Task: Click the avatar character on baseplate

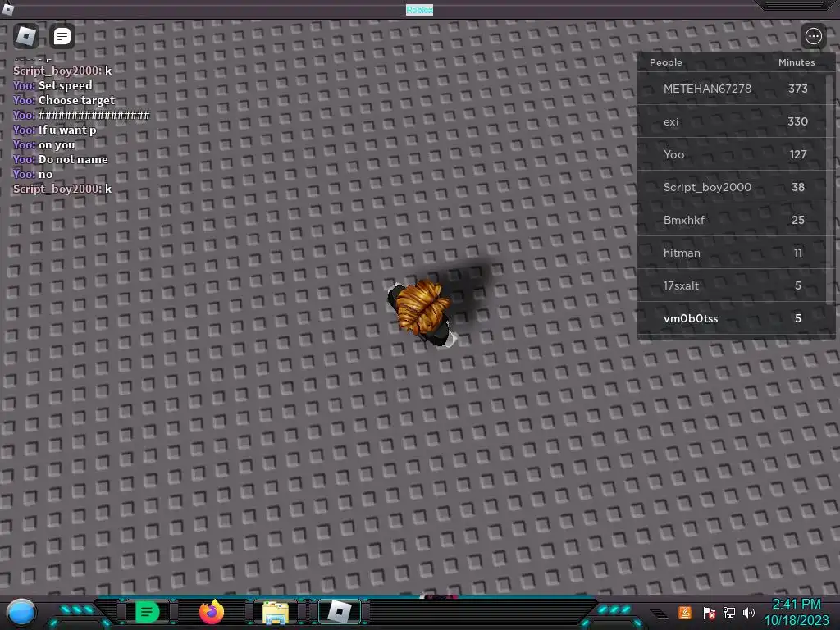Action: [422, 313]
